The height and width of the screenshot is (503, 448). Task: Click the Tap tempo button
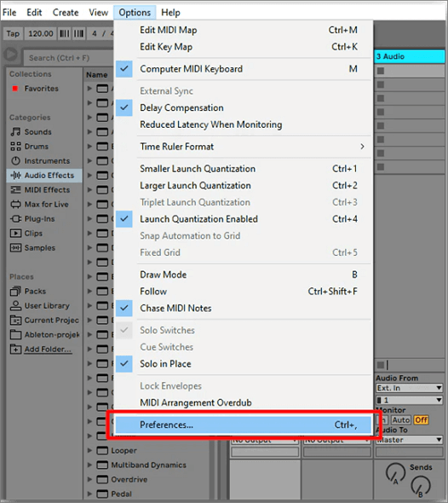click(x=13, y=34)
